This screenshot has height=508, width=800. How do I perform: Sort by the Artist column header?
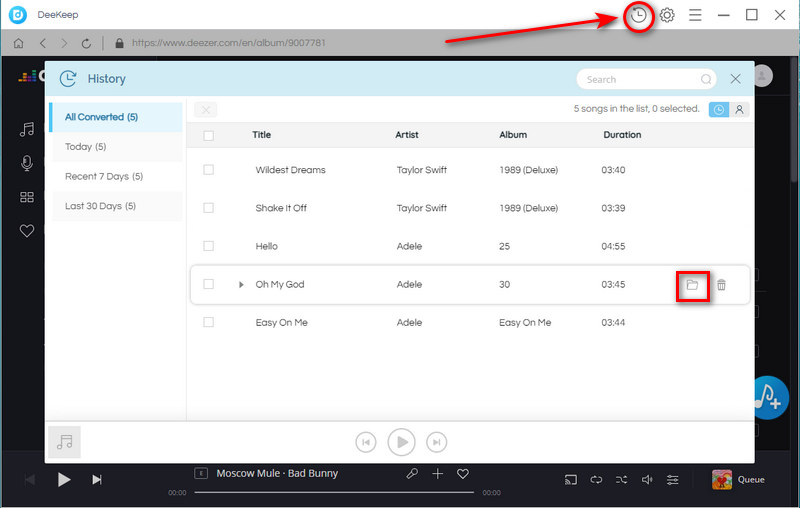coord(407,135)
